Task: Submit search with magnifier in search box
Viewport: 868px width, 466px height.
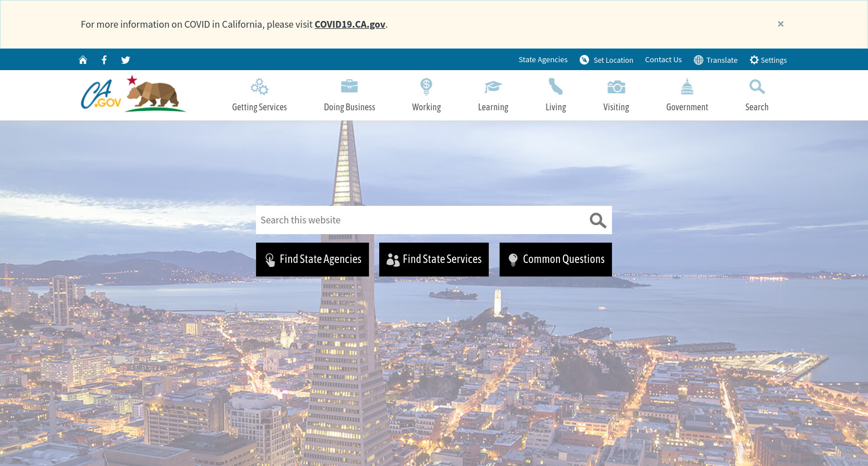Action: pyautogui.click(x=598, y=220)
